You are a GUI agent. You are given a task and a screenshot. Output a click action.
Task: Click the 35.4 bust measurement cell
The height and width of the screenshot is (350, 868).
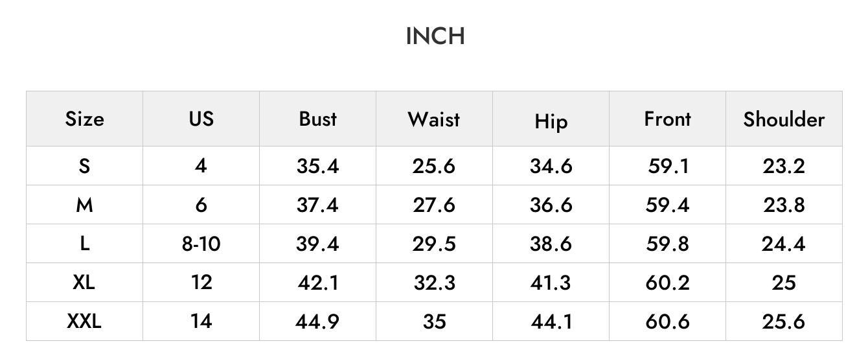coord(317,166)
